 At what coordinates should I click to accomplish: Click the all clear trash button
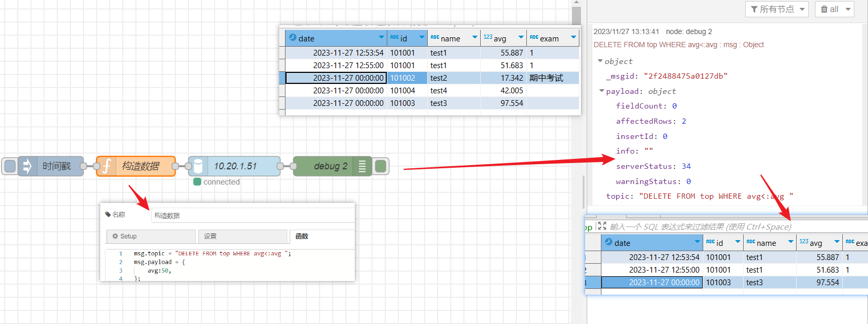click(x=829, y=9)
